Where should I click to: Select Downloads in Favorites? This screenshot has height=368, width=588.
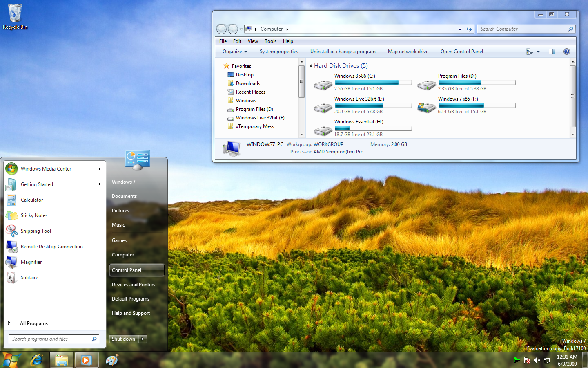[x=248, y=83]
